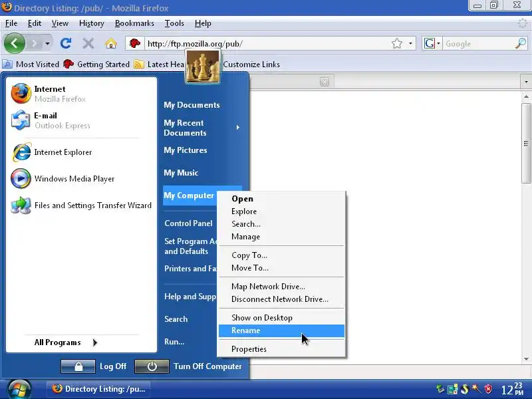Select Disconnect Network Drive...
Screen dimensions: 532x399
tap(281, 299)
